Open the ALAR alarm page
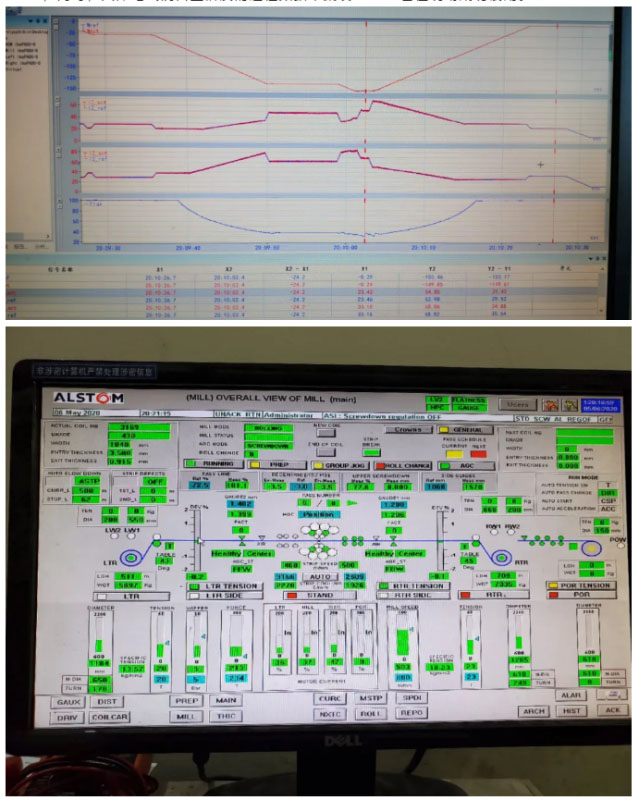Viewport: 639px width, 800px height. pos(570,693)
